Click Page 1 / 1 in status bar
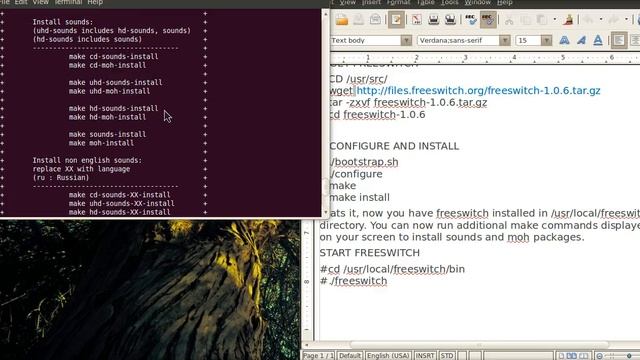 click(319, 356)
